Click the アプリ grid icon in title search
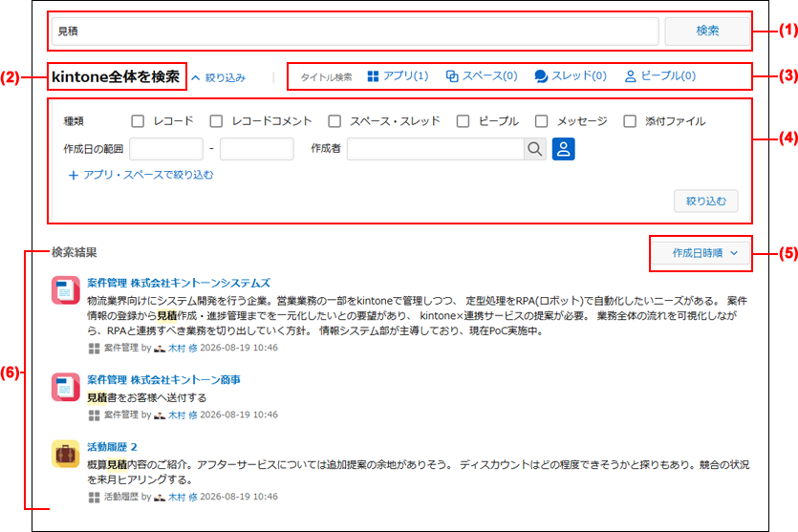 click(x=373, y=76)
